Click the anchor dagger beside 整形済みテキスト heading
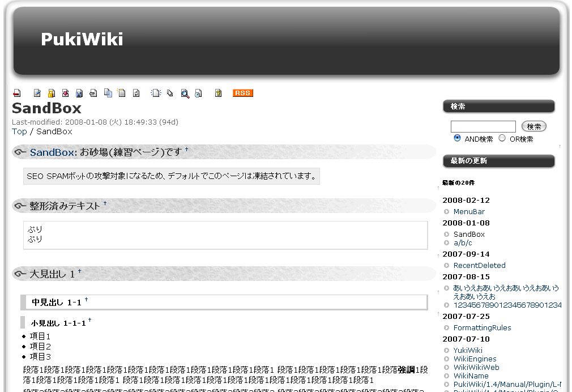 [x=105, y=203]
